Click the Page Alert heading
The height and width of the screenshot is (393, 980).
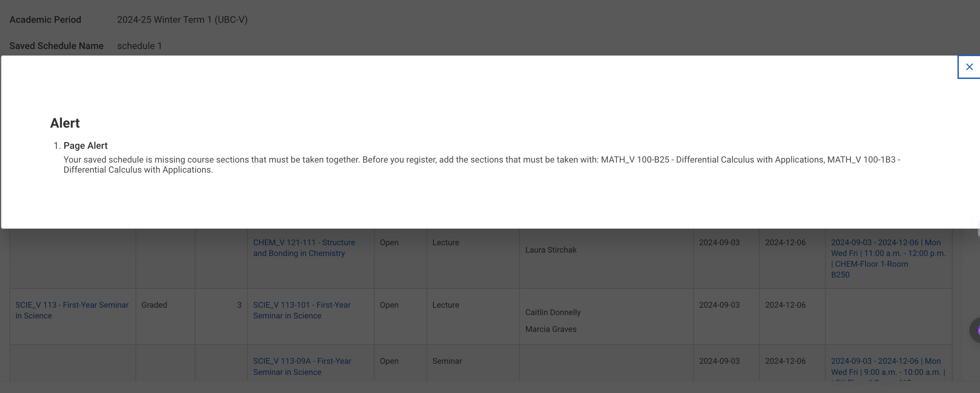pyautogui.click(x=85, y=145)
